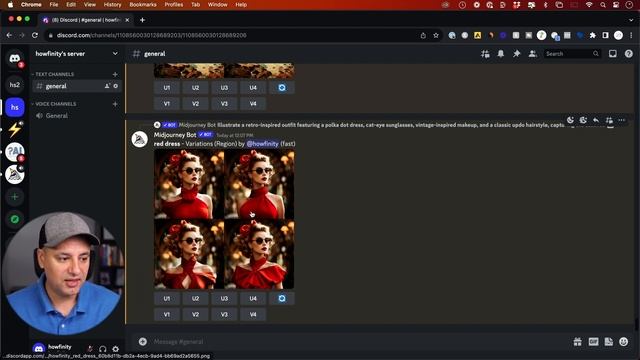
Task: Open Discord direct messages home icon
Action: pyautogui.click(x=15, y=58)
